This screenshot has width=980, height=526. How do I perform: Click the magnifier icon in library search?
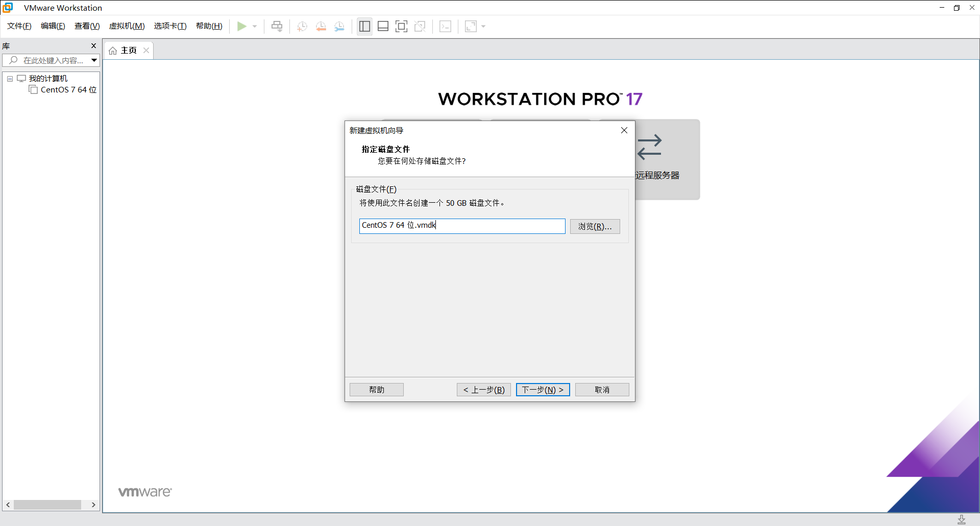tap(13, 60)
